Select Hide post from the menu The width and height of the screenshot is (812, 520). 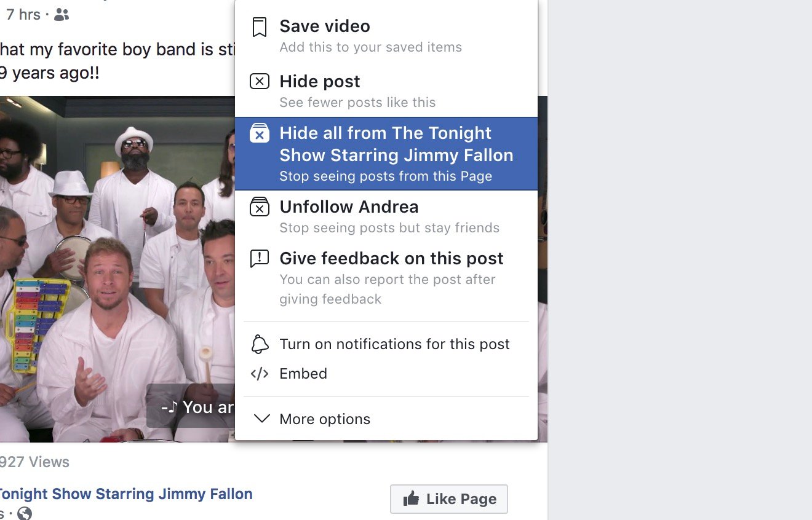(x=319, y=81)
